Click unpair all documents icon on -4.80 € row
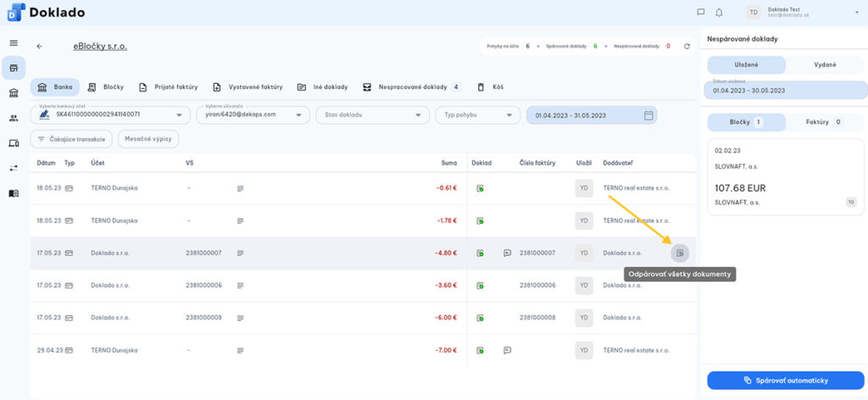Screen dimensions: 868x400 [681, 253]
